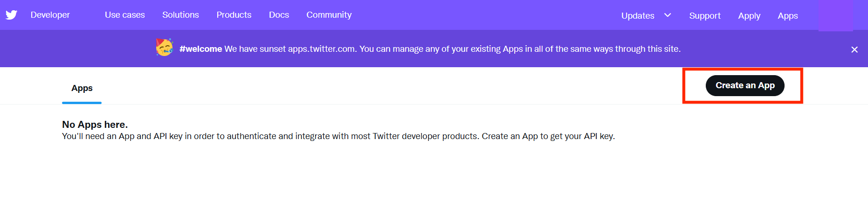
Task: Select the Apps tab below the banner
Action: point(82,88)
